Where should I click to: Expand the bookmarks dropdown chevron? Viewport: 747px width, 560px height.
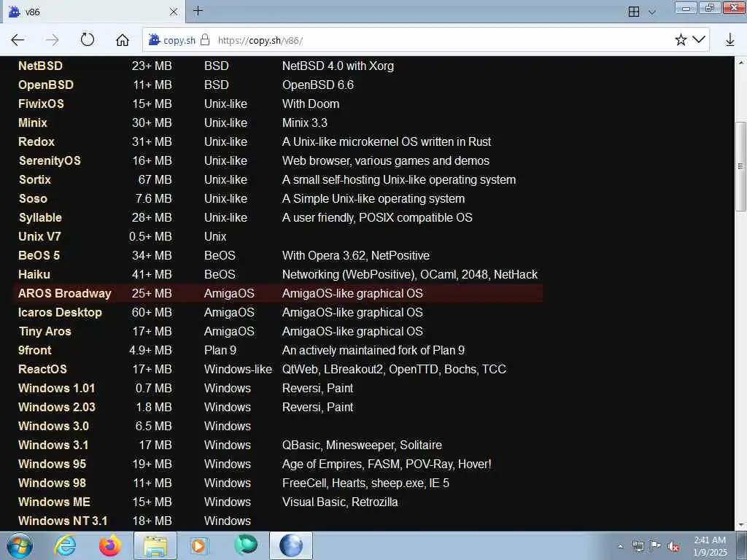coord(698,39)
